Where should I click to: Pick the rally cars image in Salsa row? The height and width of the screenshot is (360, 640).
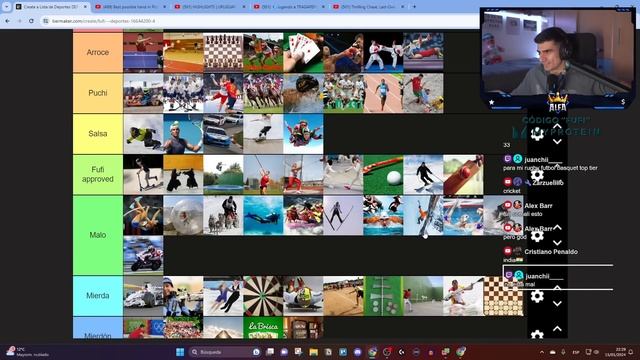[223, 133]
